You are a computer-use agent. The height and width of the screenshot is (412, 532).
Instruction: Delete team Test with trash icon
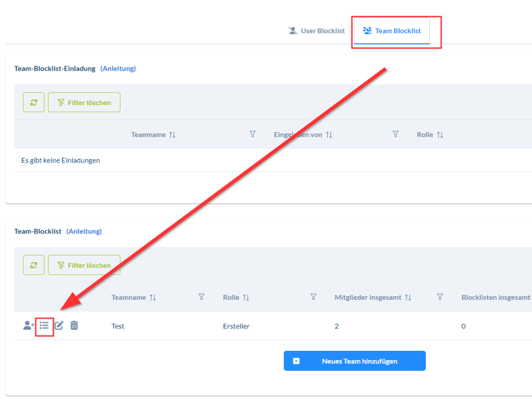point(74,325)
